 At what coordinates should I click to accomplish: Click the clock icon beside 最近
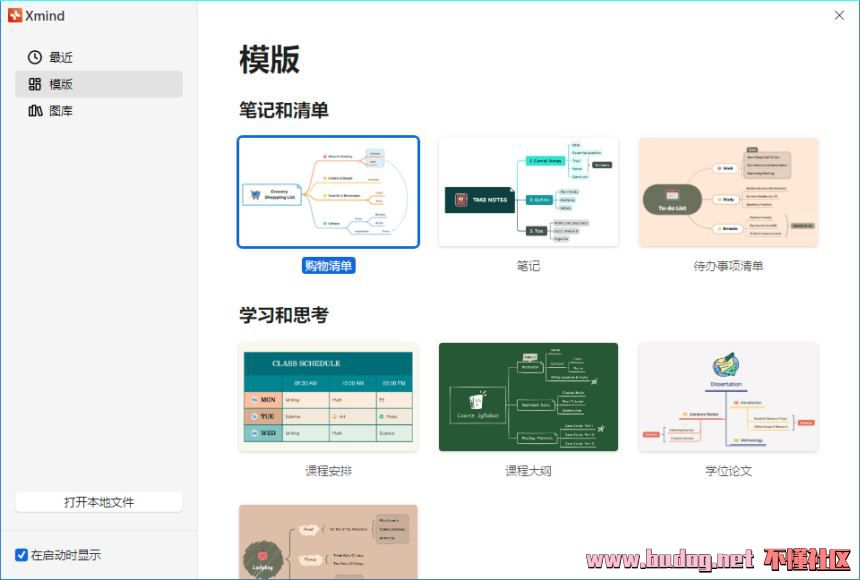click(x=35, y=57)
